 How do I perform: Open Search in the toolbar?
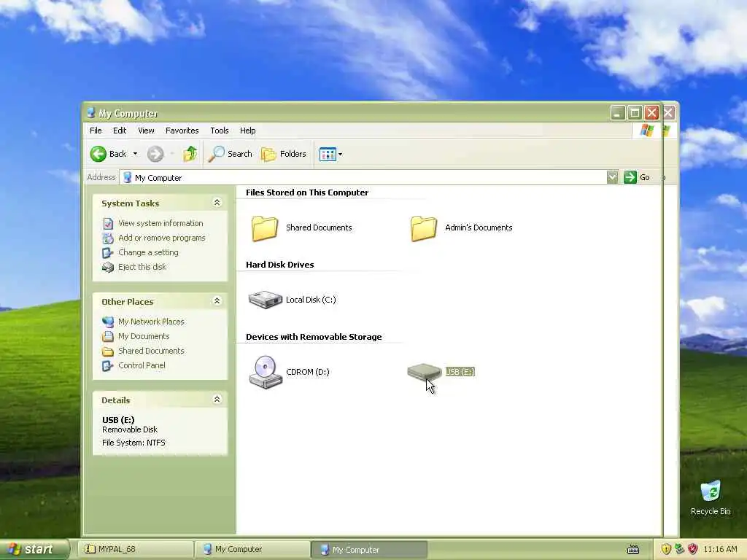(x=230, y=154)
